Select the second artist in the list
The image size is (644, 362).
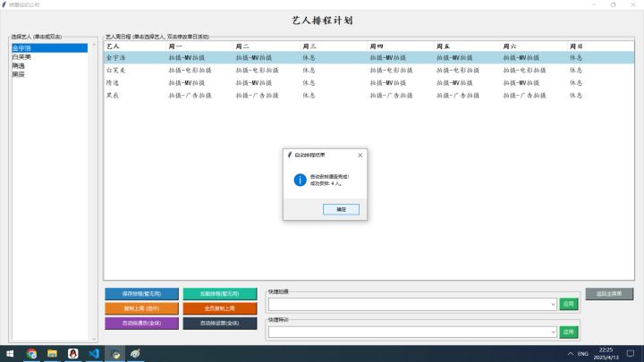[x=49, y=57]
